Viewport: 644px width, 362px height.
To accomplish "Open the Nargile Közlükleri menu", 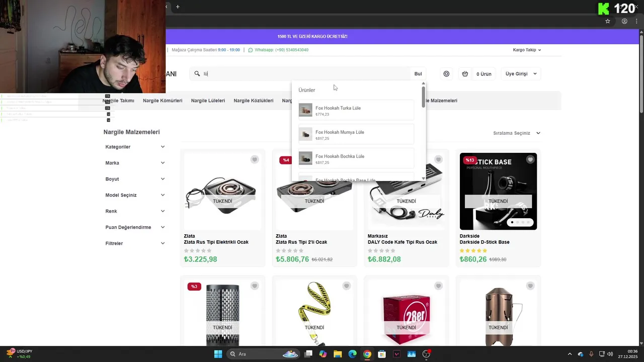I will pos(254,101).
